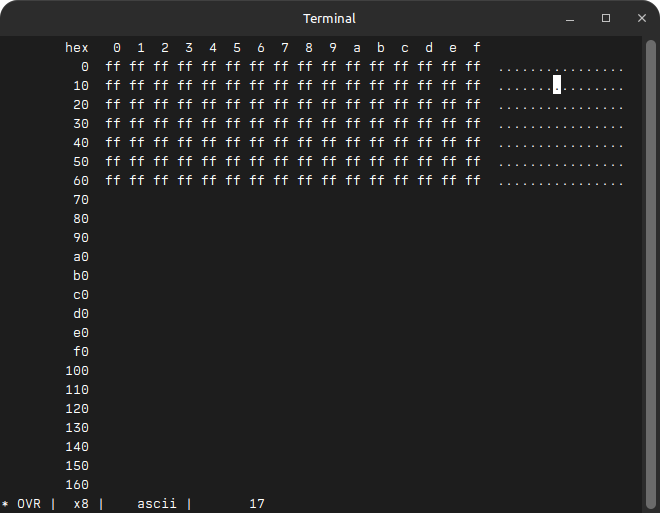Click row offset label 70

(81, 200)
